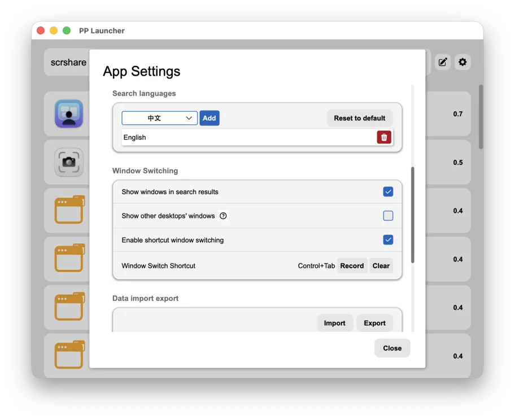Open the settings gear in PP Launcher
The height and width of the screenshot is (420, 515).
462,62
